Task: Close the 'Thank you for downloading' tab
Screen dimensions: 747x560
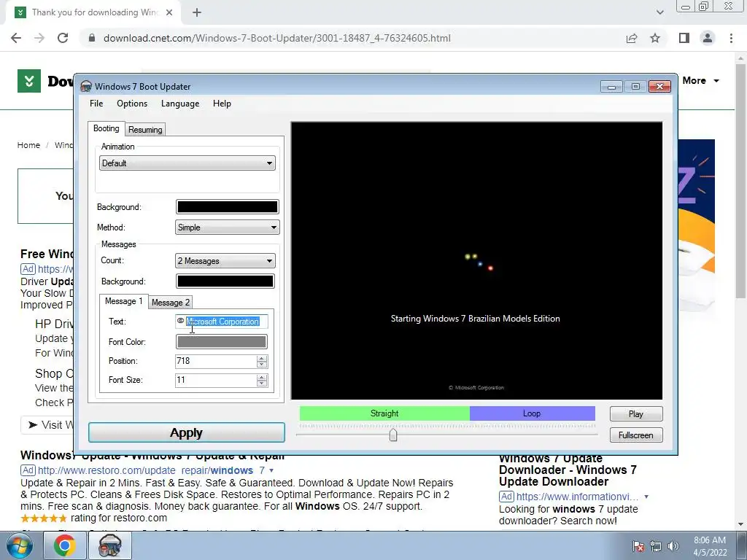Action: pyautogui.click(x=169, y=12)
